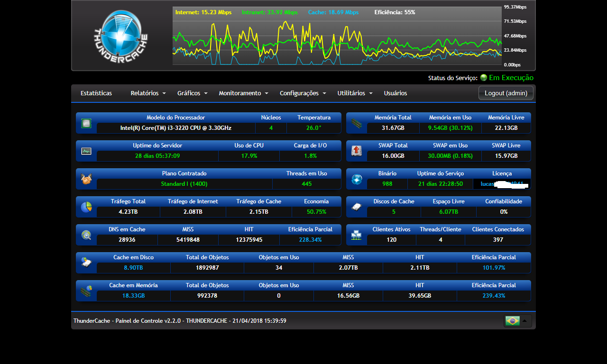
Task: Click the uptime value 28 dias 05:37:09
Action: pos(157,156)
